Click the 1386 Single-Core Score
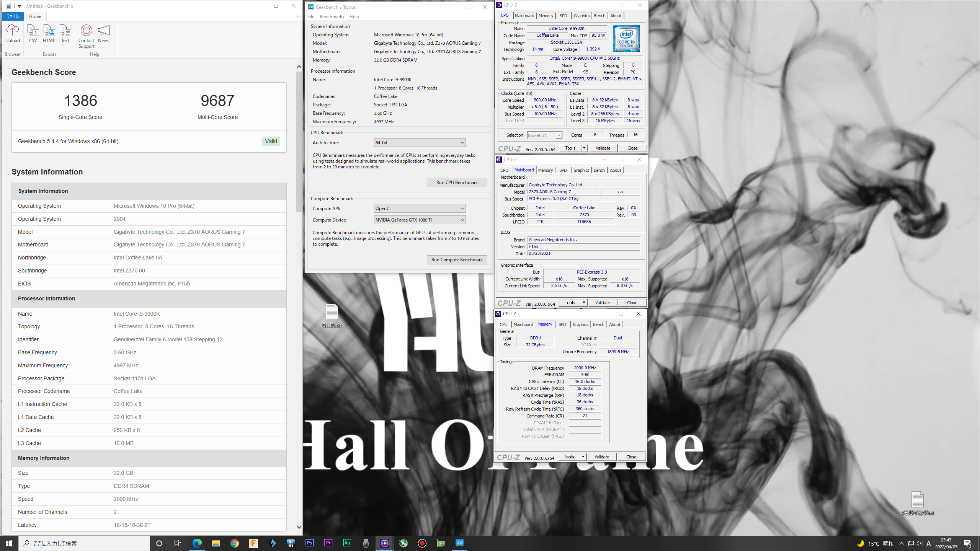 [80, 101]
